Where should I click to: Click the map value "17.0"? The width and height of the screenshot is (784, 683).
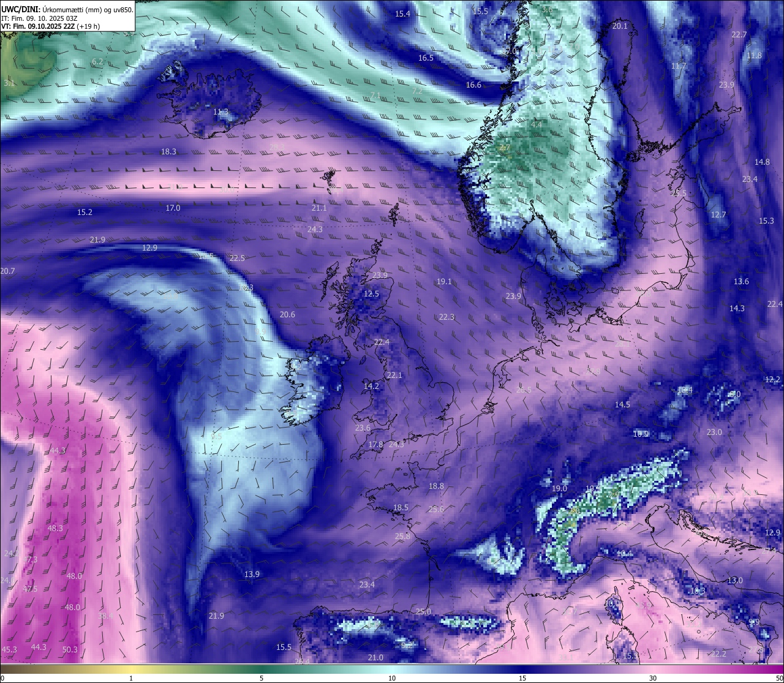click(x=173, y=208)
